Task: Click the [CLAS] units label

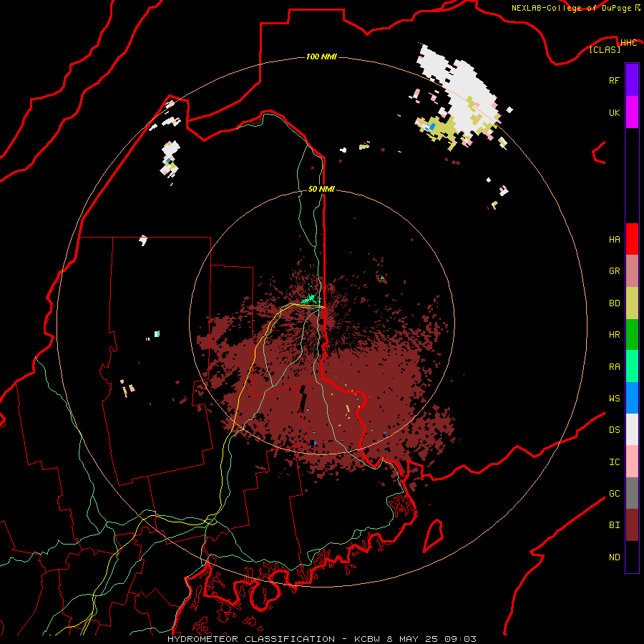Action: coord(605,49)
